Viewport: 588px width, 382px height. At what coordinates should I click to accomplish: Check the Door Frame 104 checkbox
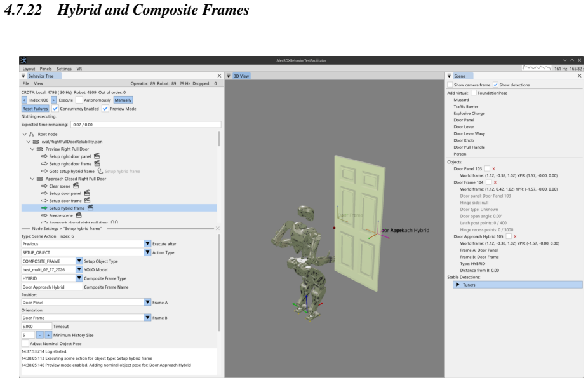click(x=488, y=182)
